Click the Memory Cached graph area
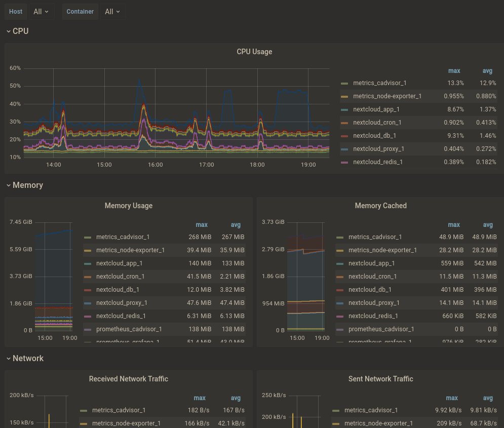The image size is (504, 428). (x=306, y=277)
